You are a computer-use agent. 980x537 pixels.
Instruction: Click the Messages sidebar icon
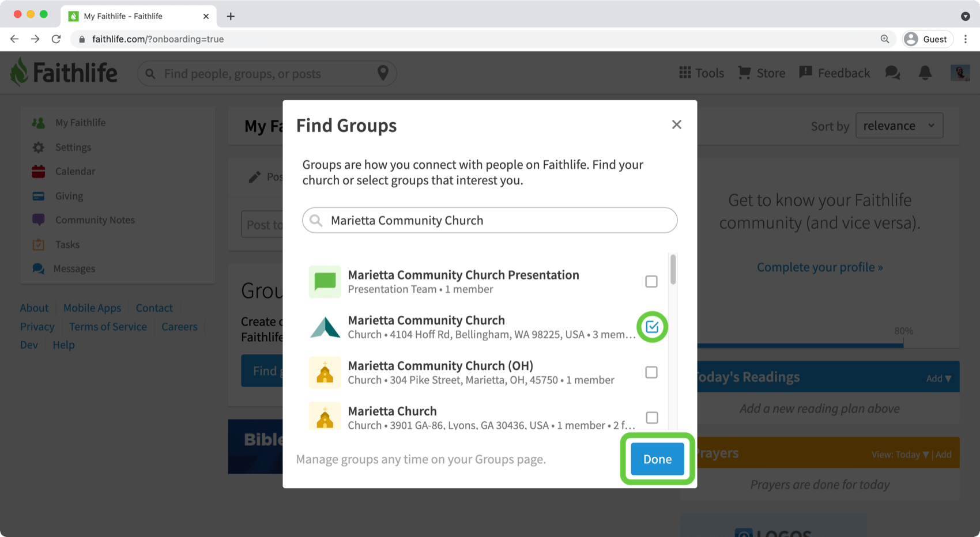point(39,268)
